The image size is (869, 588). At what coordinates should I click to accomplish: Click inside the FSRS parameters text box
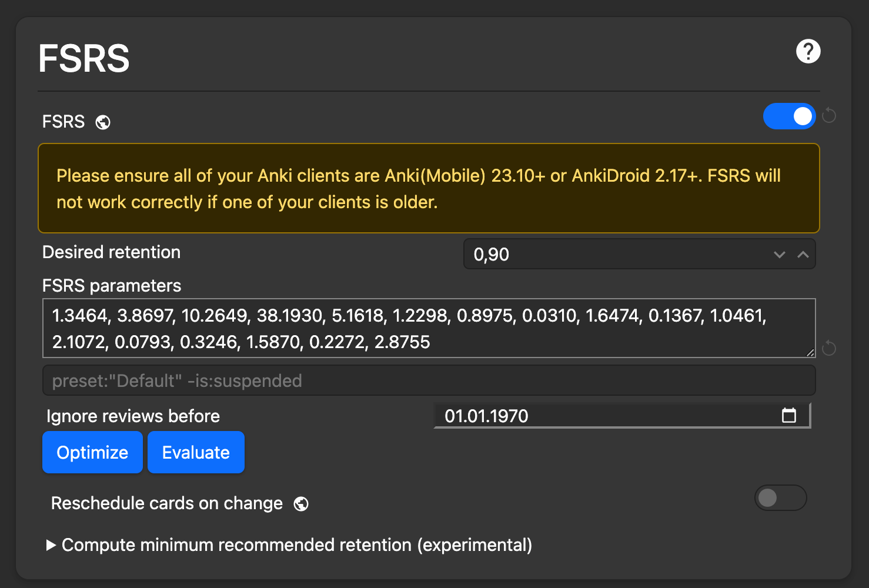click(x=429, y=328)
